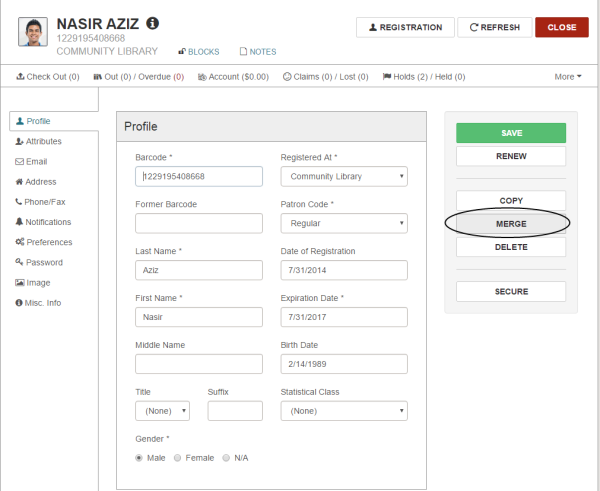Switch to the Check Out tab
Screen dimensions: 600x491
[x=49, y=76]
